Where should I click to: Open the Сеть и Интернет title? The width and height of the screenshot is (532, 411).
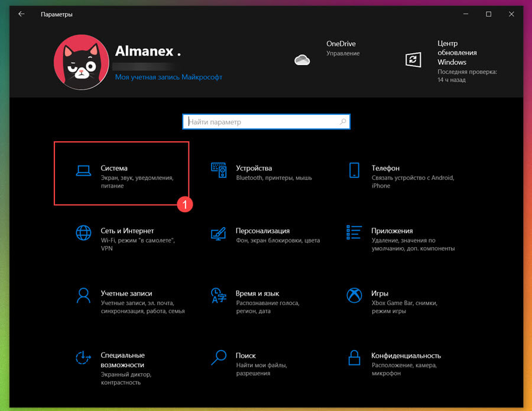127,231
